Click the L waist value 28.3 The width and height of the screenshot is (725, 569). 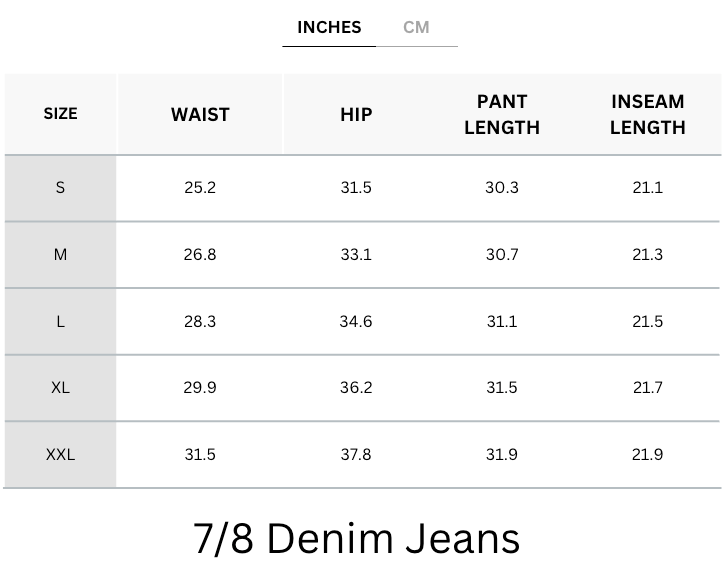tap(200, 321)
